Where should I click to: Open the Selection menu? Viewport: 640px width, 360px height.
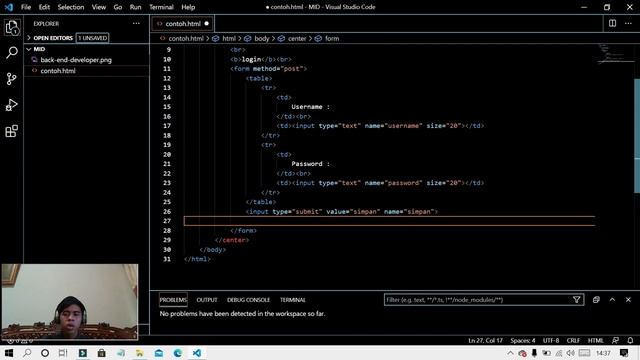point(71,7)
